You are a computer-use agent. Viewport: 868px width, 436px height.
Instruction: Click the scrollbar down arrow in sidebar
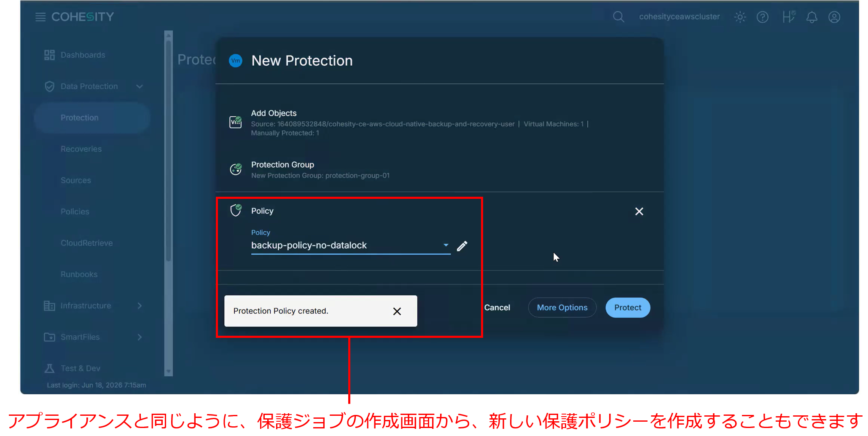[169, 372]
